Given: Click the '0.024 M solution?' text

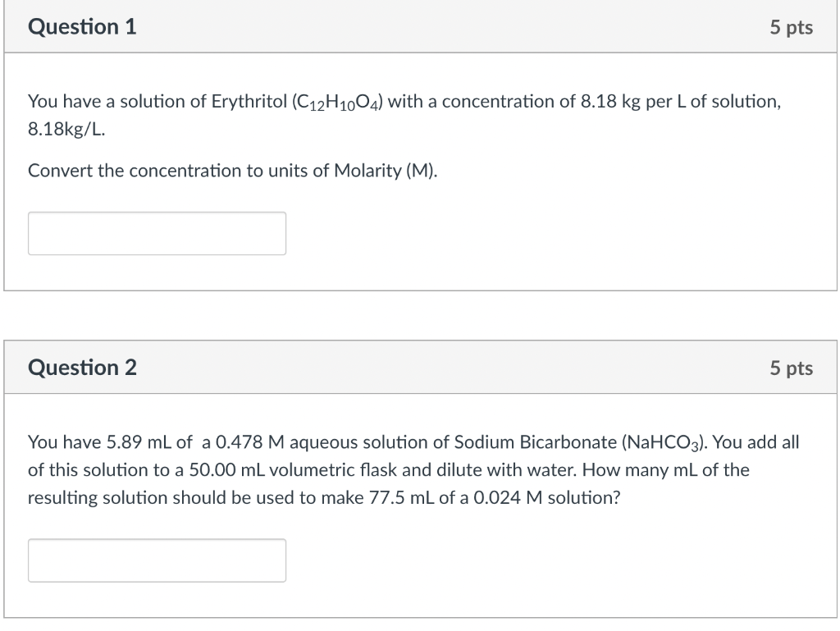Looking at the screenshot, I should pos(547,497).
